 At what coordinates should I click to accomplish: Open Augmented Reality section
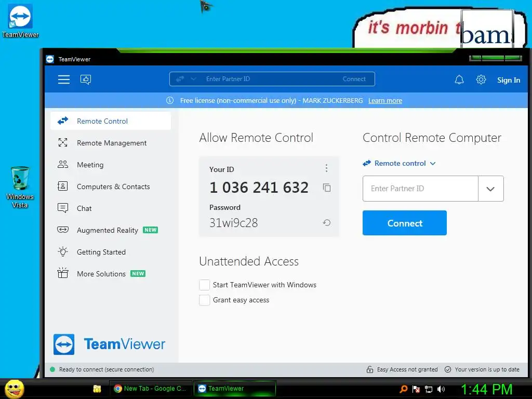(x=111, y=230)
